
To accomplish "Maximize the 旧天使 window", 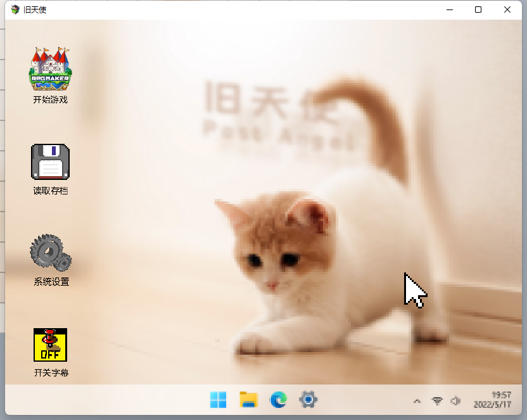I will (478, 10).
